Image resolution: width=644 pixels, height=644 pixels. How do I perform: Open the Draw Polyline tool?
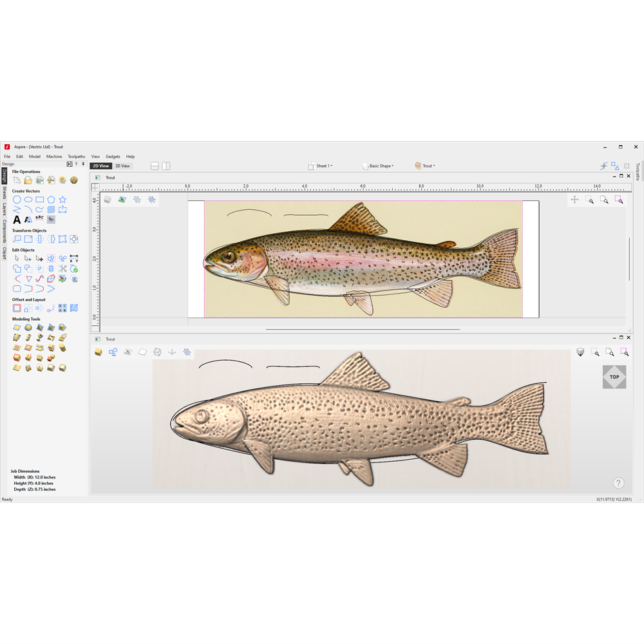click(x=17, y=210)
